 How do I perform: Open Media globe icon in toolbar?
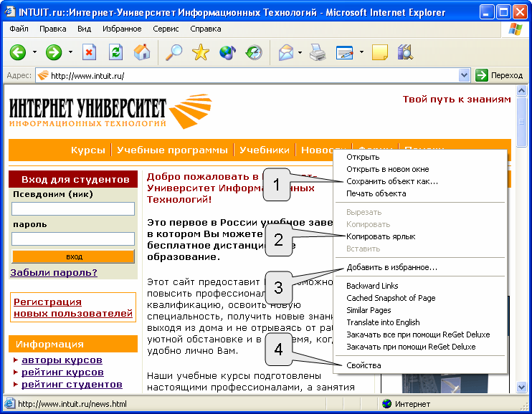[x=227, y=52]
